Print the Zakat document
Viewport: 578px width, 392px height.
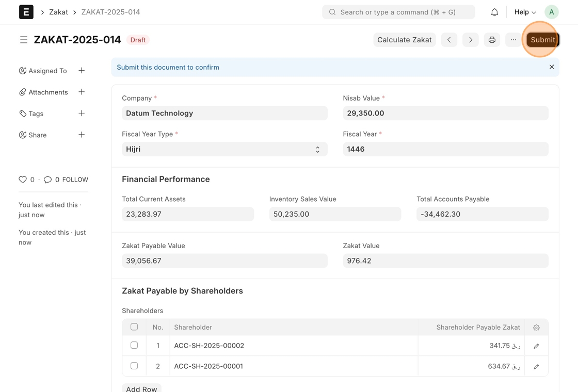[x=492, y=40]
